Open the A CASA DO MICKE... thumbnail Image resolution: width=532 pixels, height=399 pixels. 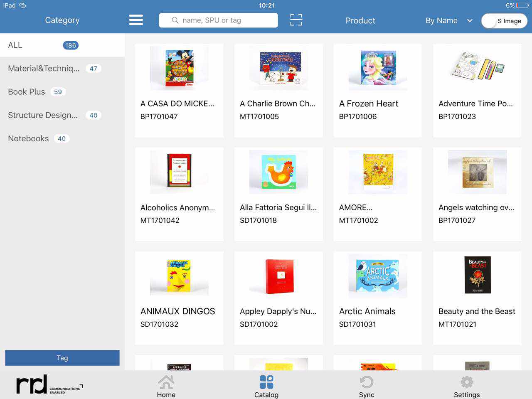click(x=179, y=68)
